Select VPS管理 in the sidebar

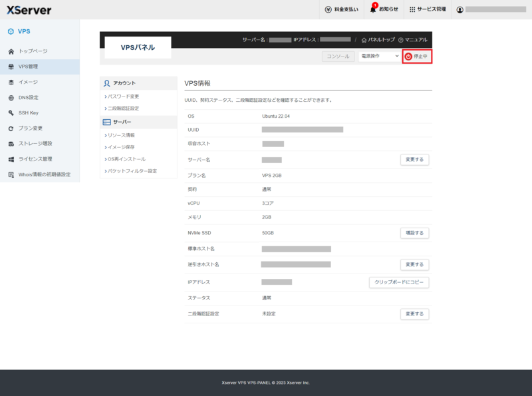pyautogui.click(x=40, y=67)
